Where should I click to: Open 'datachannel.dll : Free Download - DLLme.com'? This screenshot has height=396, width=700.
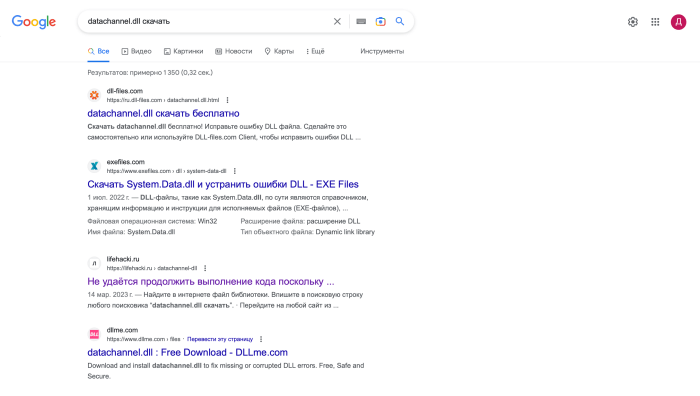188,353
